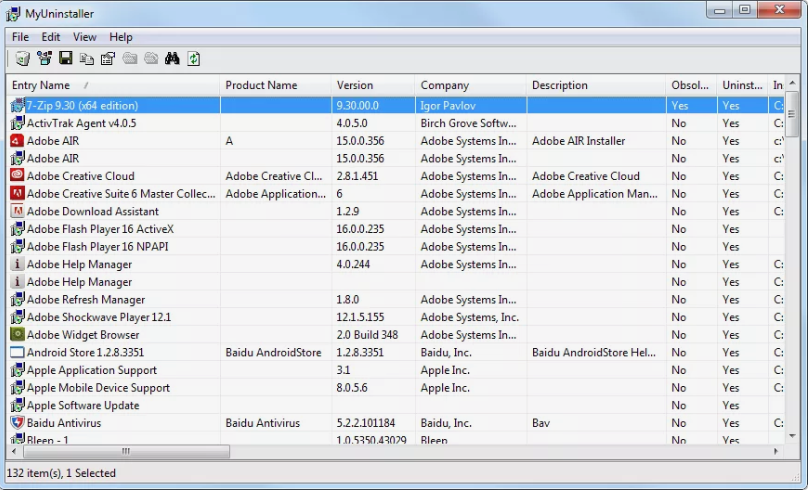Click the Uninstall Selected Software toolbar icon

tap(22, 59)
